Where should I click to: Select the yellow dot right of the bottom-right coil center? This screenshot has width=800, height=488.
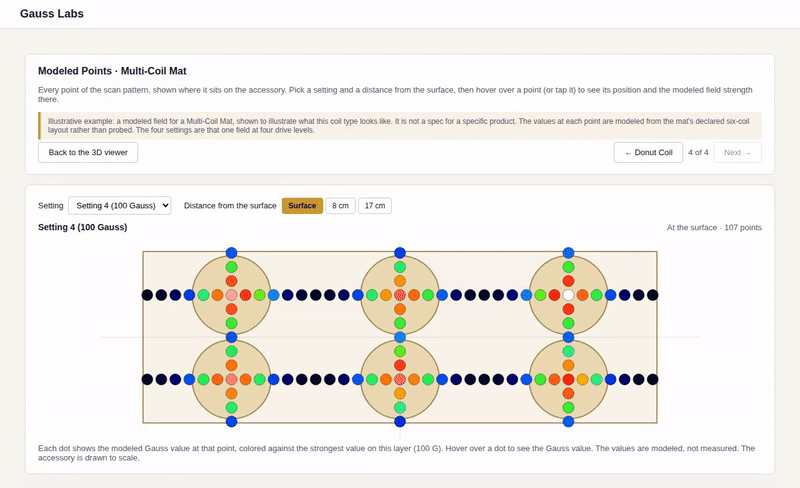coord(583,379)
